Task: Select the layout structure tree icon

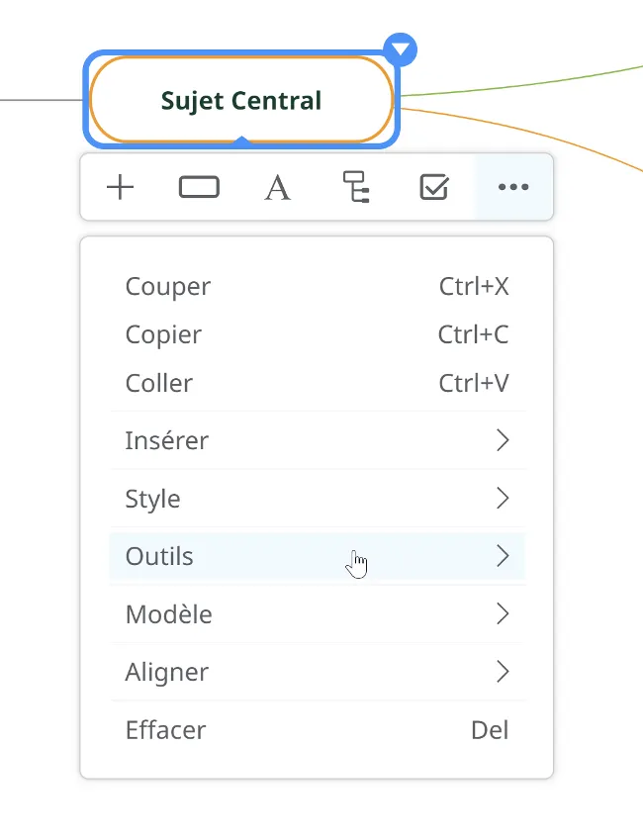Action: 356,187
